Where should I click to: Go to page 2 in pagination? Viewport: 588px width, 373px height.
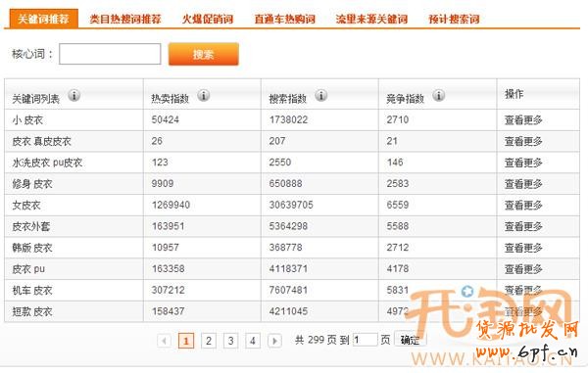point(209,341)
